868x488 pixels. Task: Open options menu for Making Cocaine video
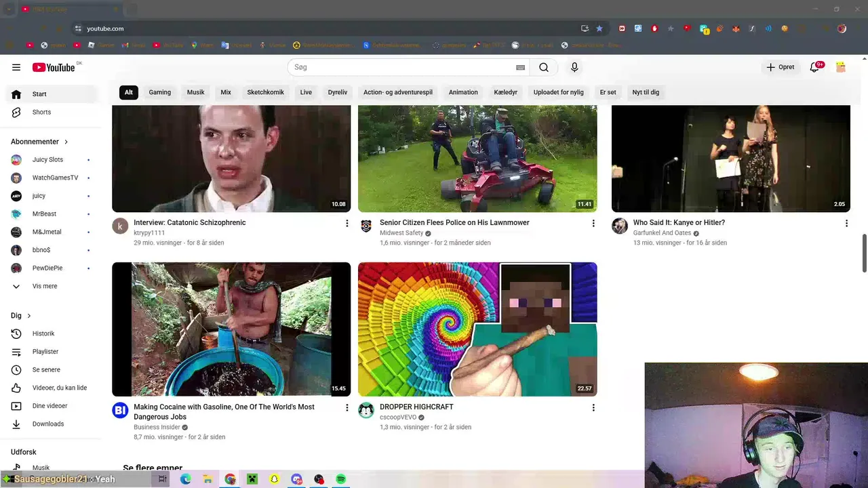[x=347, y=408]
